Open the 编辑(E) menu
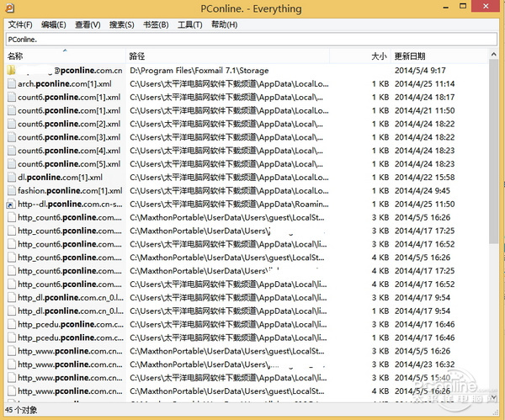The width and height of the screenshot is (505, 420). [54, 24]
